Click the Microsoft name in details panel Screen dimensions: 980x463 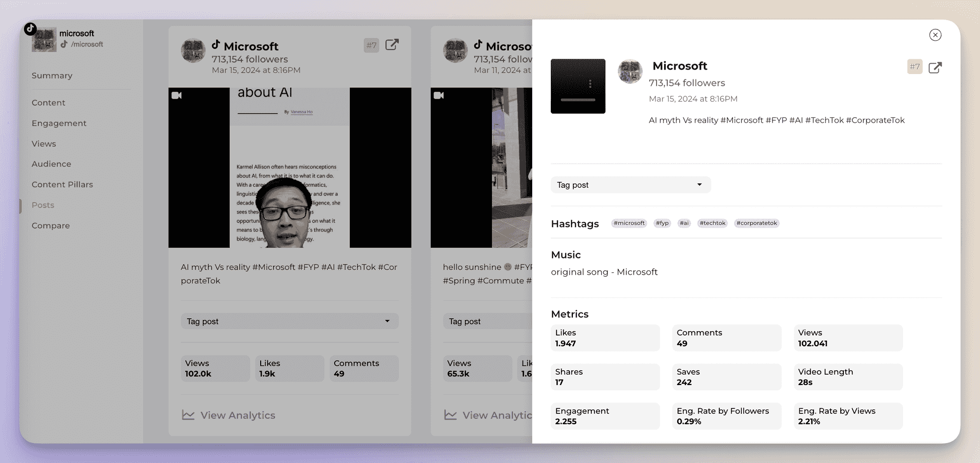click(680, 66)
